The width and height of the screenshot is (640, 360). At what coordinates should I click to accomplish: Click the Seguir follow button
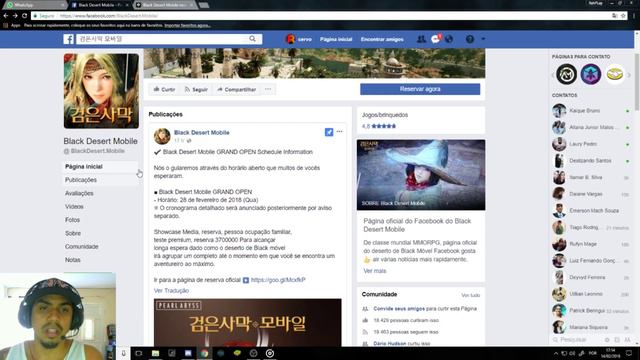196,89
